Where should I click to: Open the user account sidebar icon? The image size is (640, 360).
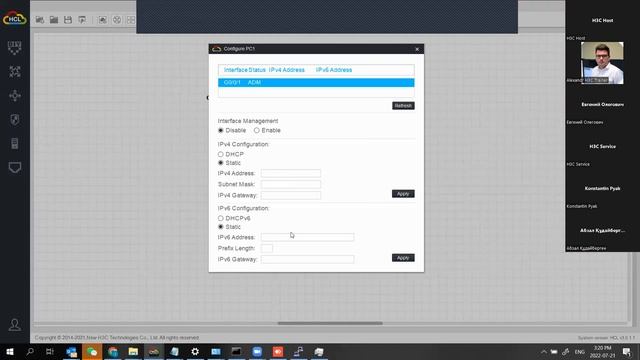15,325
